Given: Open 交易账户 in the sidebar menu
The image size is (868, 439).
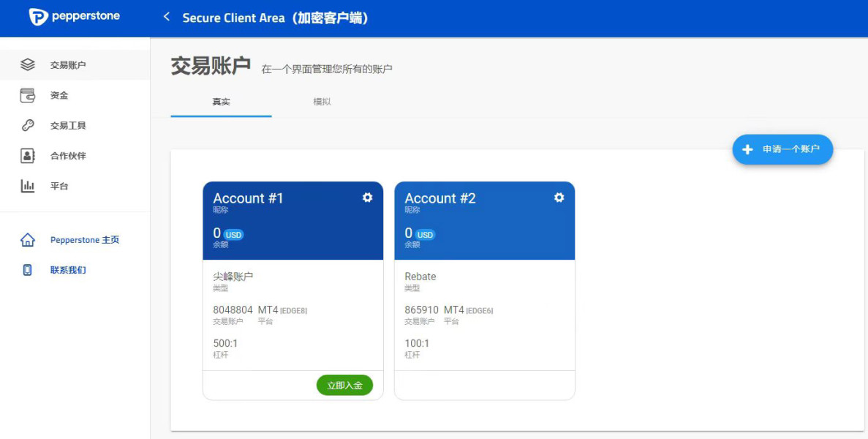Looking at the screenshot, I should (75, 65).
